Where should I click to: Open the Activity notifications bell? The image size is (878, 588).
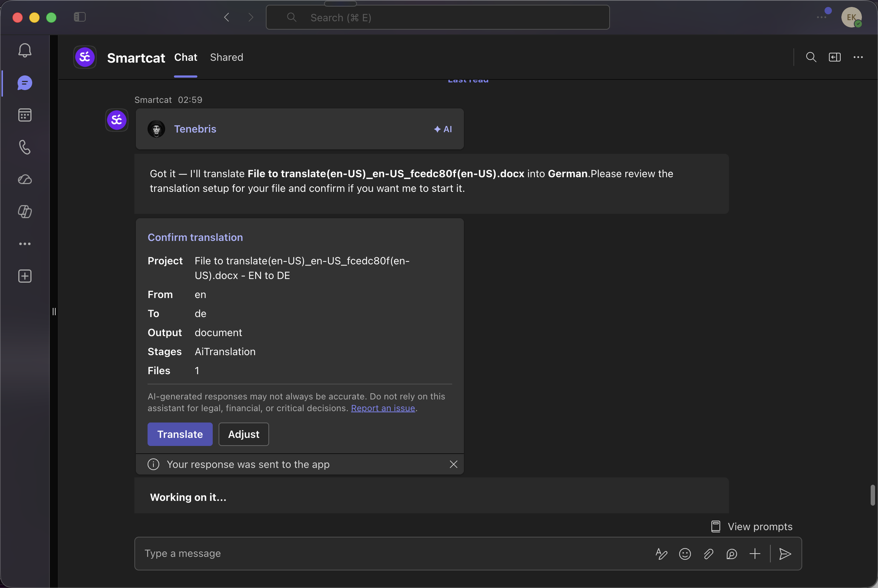[x=25, y=50]
